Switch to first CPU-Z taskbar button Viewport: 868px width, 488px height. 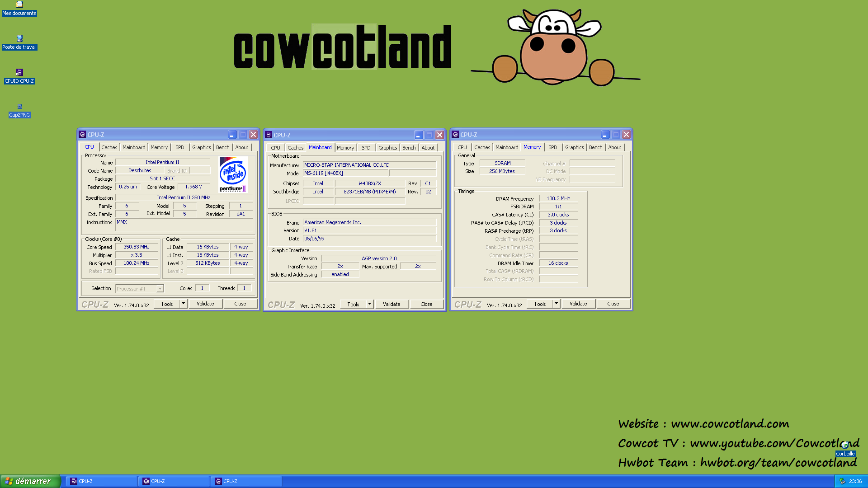(102, 481)
